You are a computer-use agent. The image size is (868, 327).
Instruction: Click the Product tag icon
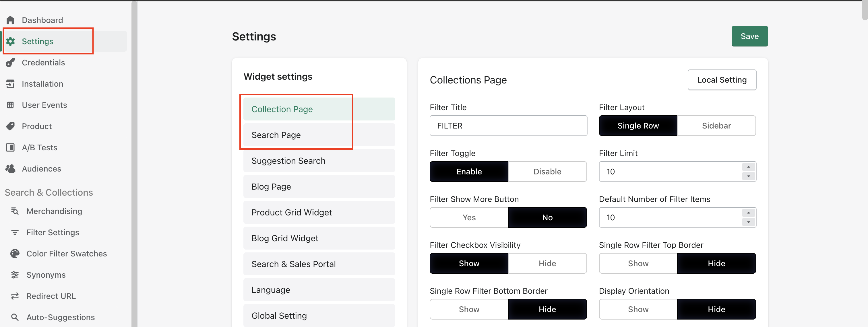point(10,126)
